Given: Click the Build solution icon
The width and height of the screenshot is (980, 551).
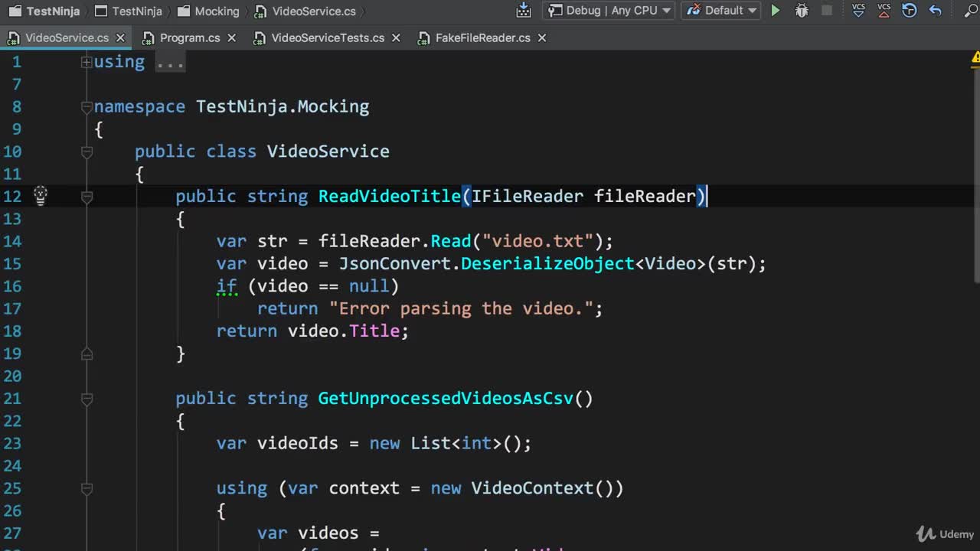Looking at the screenshot, I should [x=524, y=11].
